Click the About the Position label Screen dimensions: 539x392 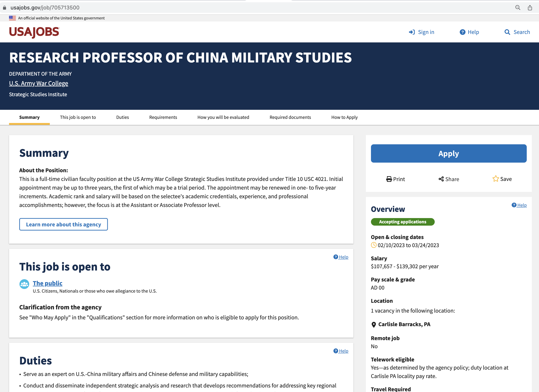pos(44,170)
